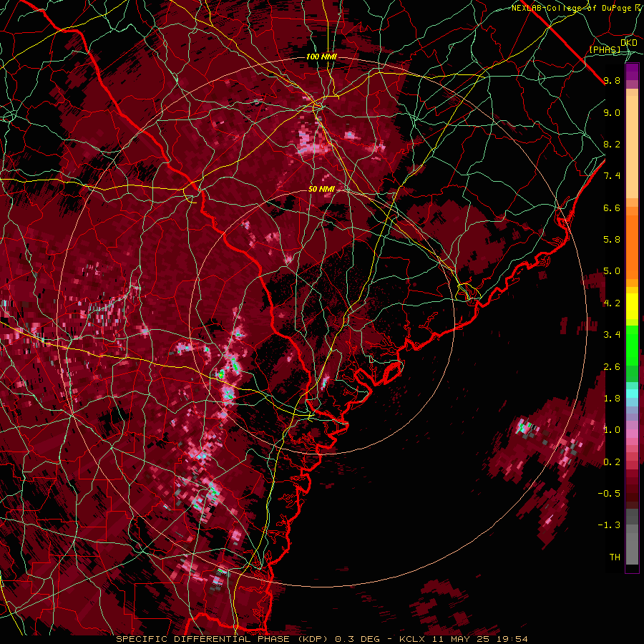The width and height of the screenshot is (644, 644).
Task: Click the 7.4 value on the color scale
Action: tap(612, 176)
